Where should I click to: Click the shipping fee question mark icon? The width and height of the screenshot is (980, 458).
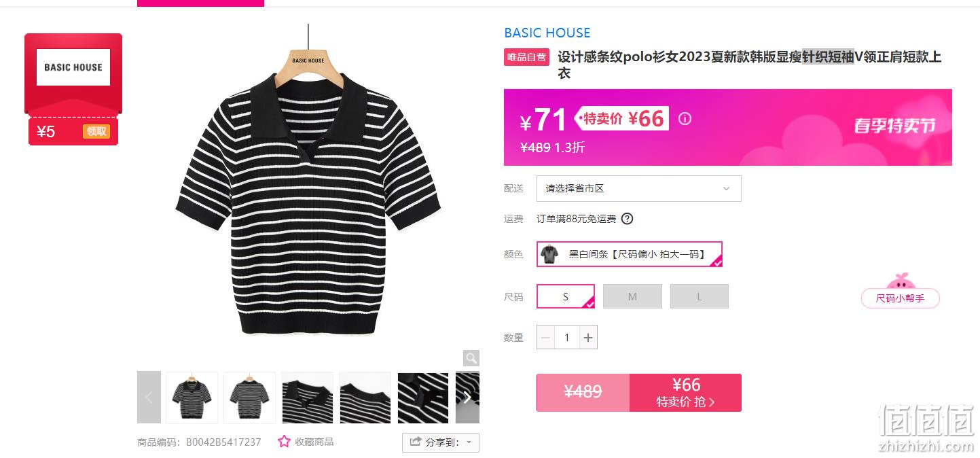coord(628,219)
